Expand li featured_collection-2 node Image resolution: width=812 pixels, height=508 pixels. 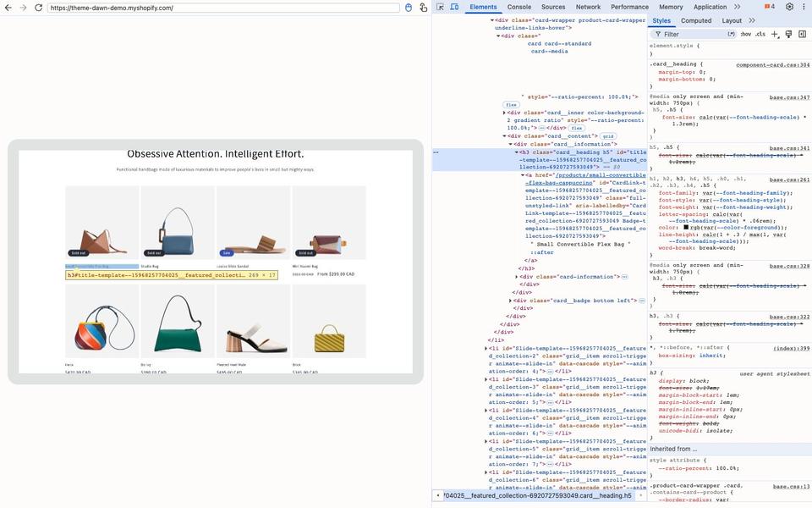pos(486,348)
